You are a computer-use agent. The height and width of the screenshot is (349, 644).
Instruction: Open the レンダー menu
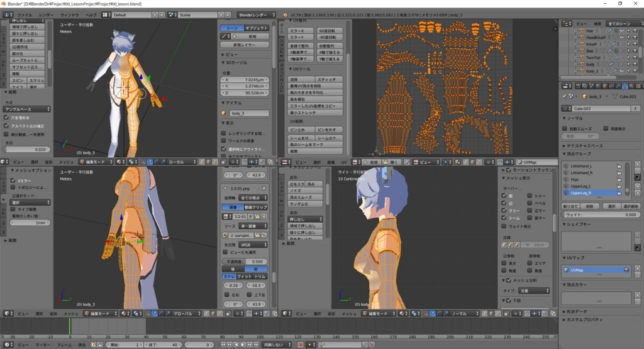coord(46,15)
